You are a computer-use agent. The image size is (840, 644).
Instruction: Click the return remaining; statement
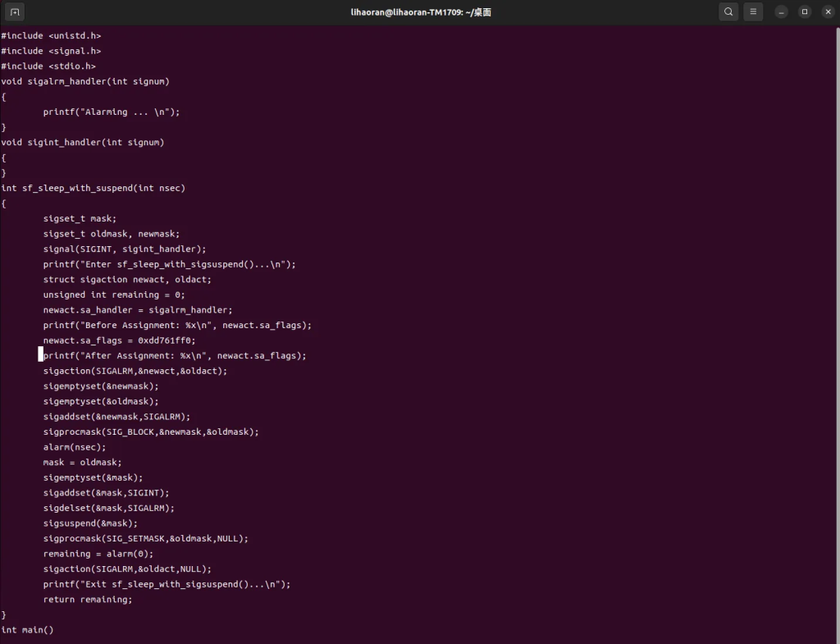point(88,600)
